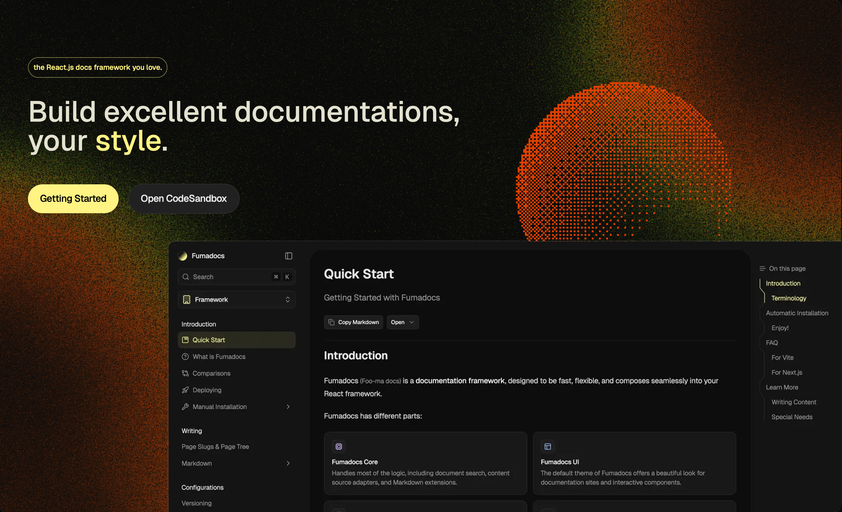
Task: Click the Writing section label
Action: coord(192,431)
